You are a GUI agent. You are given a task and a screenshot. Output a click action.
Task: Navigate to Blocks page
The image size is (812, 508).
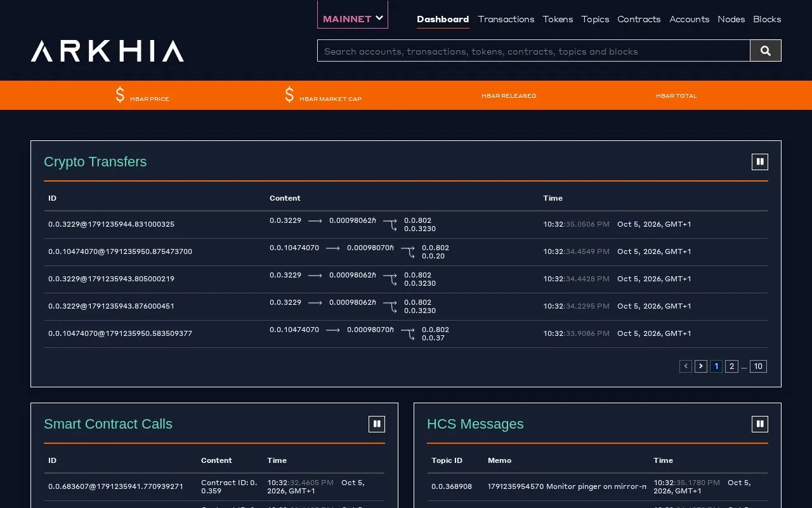(x=767, y=19)
